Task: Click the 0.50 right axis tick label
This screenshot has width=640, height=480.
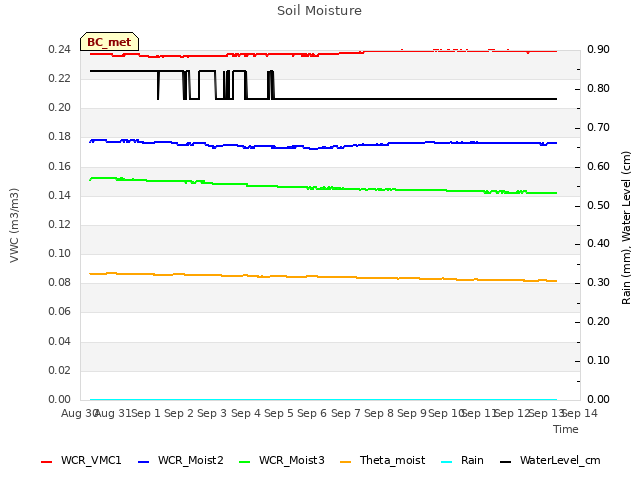Action: click(x=598, y=205)
